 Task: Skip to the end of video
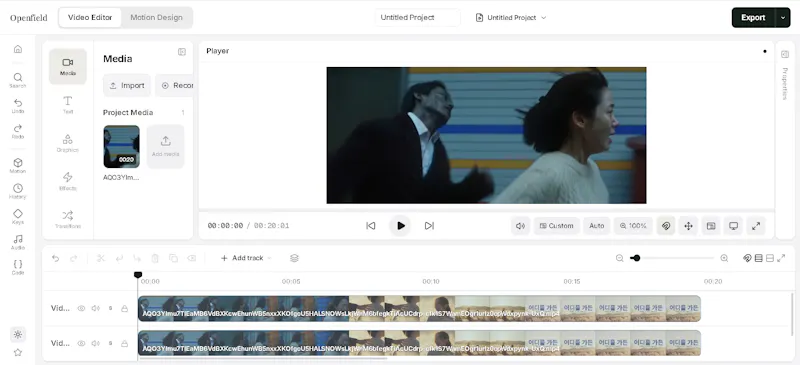(x=429, y=226)
